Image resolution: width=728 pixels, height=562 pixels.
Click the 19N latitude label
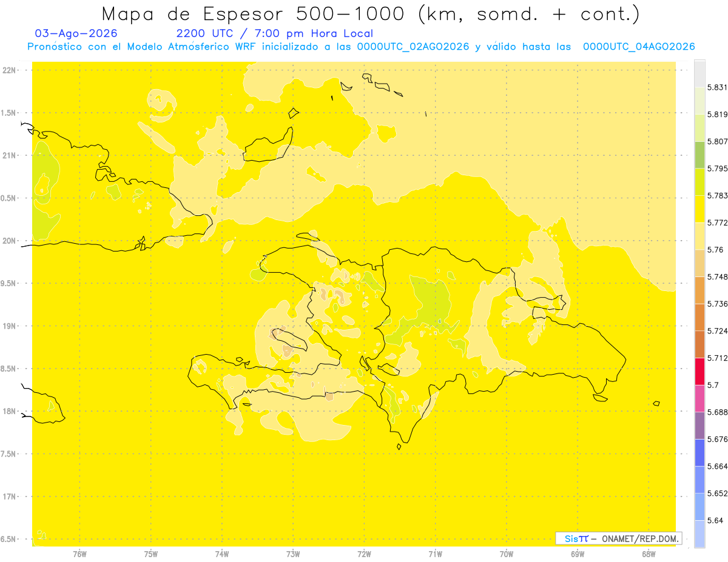[10, 326]
